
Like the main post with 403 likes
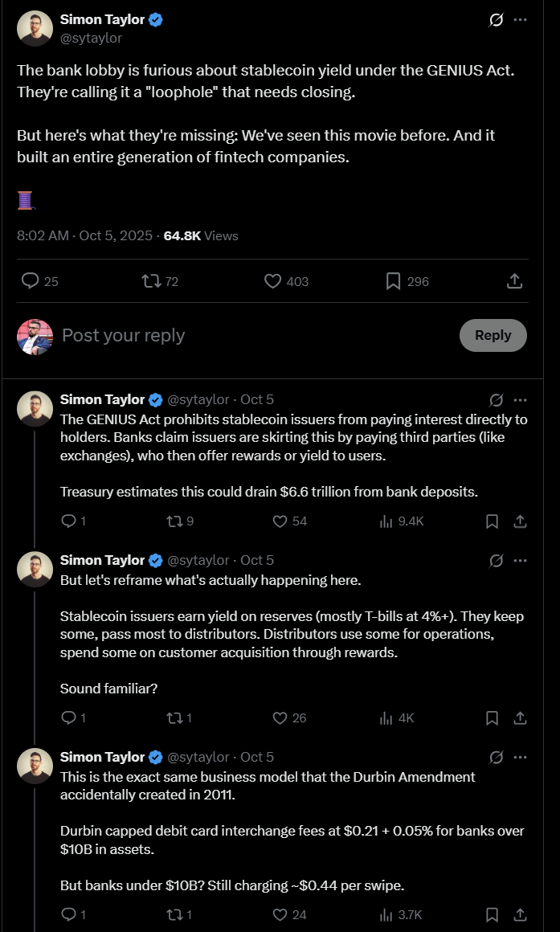point(273,281)
